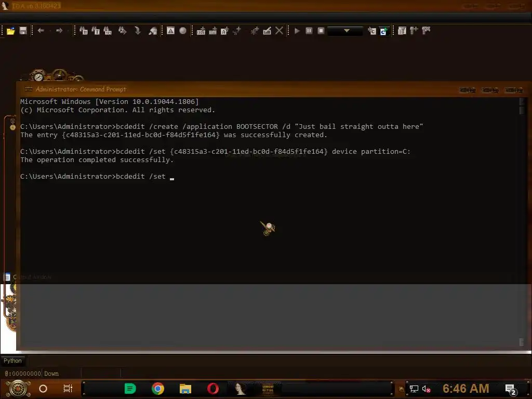Start the debugger process with play
The height and width of the screenshot is (399, 532).
(x=297, y=31)
